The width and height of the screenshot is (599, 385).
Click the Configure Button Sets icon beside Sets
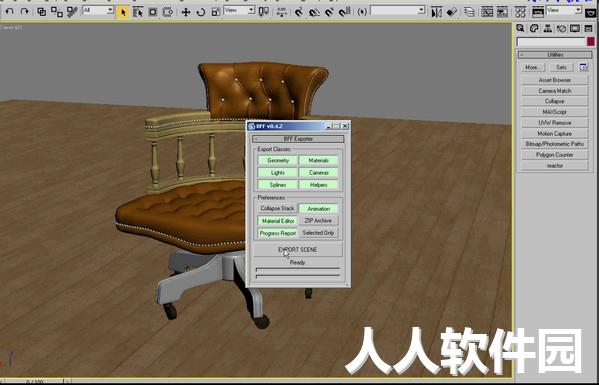click(583, 67)
